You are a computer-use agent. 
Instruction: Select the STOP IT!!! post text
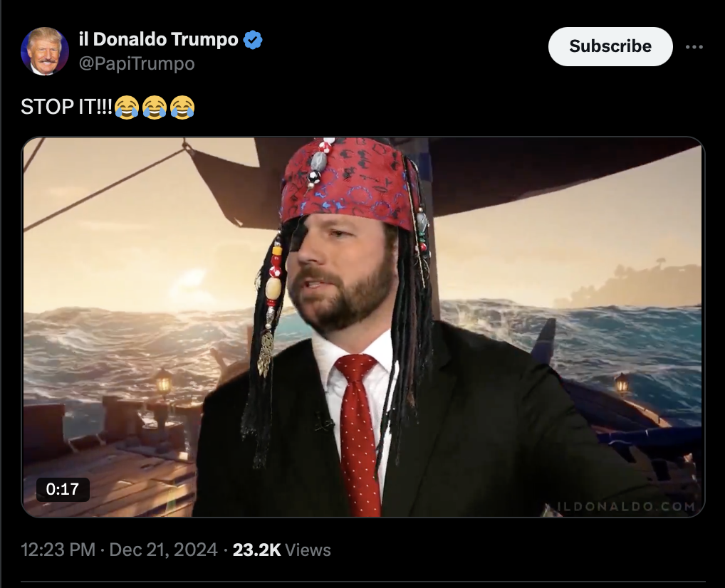tap(66, 107)
